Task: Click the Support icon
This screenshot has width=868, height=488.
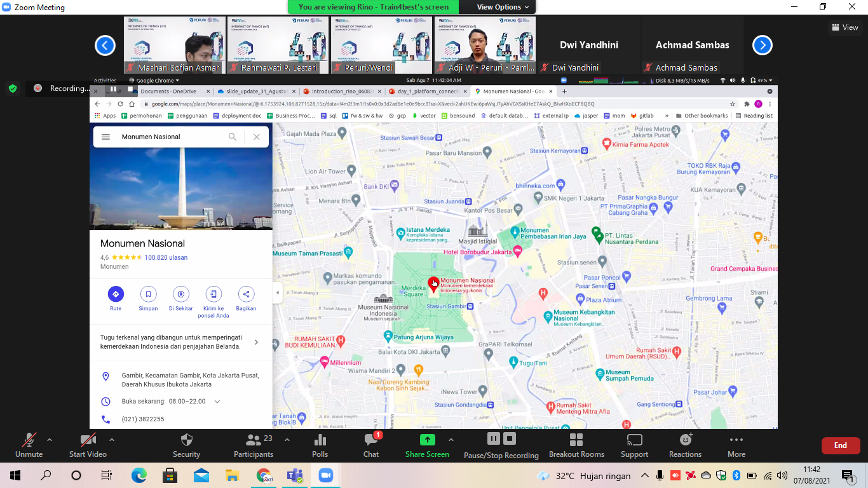Action: point(634,440)
